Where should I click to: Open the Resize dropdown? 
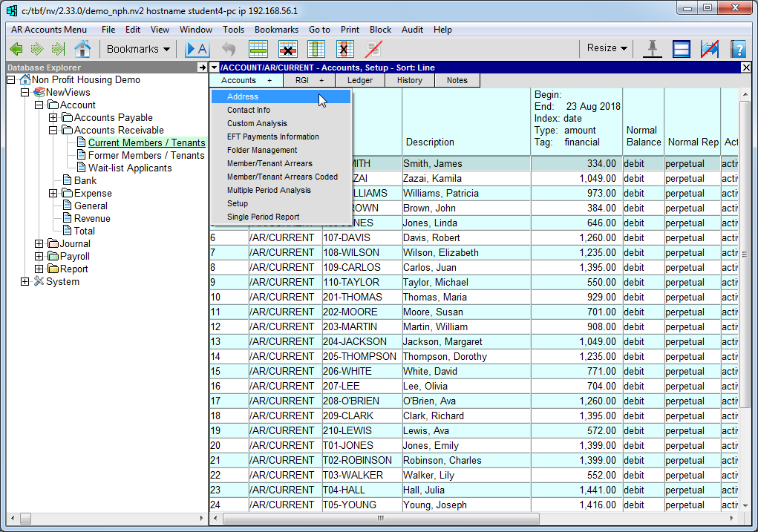coord(607,48)
